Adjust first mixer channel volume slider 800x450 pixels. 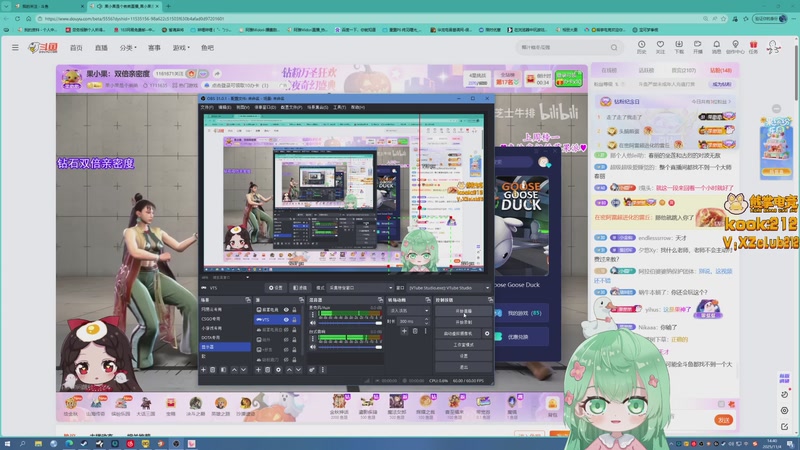351,323
